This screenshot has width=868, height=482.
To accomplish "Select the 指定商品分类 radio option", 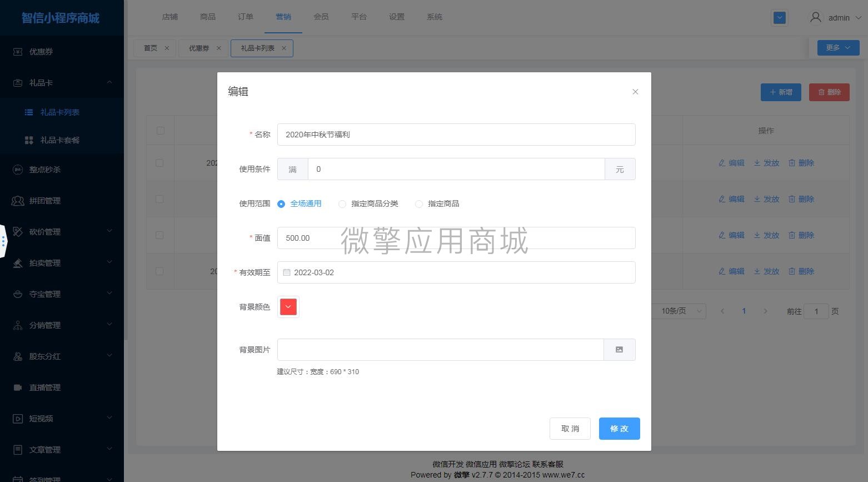I will [368, 204].
